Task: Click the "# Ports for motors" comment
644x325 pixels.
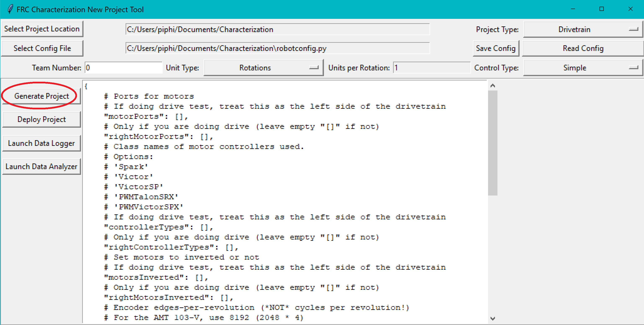Action: tap(149, 96)
